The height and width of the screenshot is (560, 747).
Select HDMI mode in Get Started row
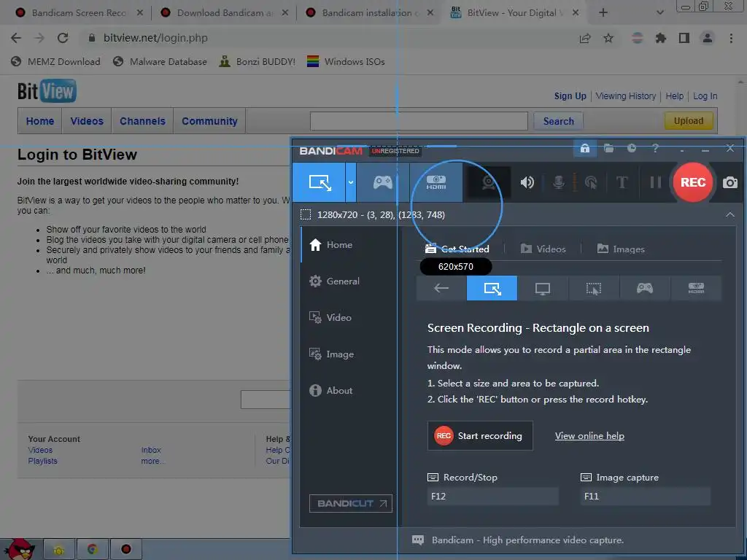click(x=696, y=288)
